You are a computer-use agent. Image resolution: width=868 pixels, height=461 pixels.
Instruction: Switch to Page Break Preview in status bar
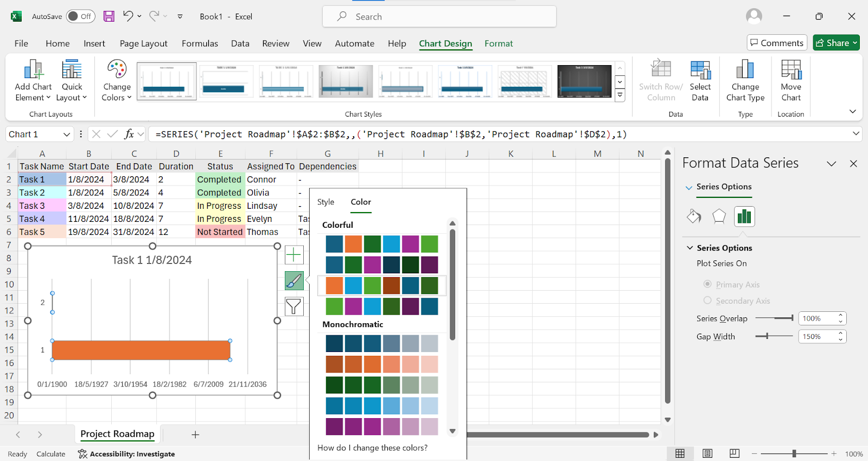(x=735, y=453)
